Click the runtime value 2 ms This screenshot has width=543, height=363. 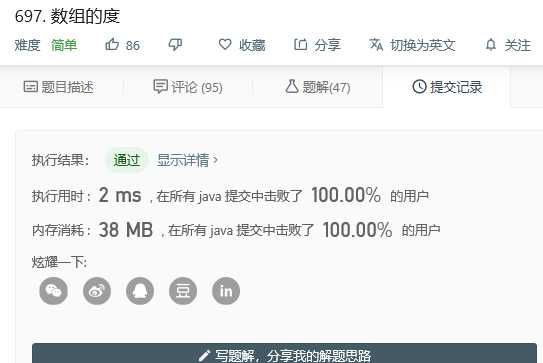click(120, 195)
